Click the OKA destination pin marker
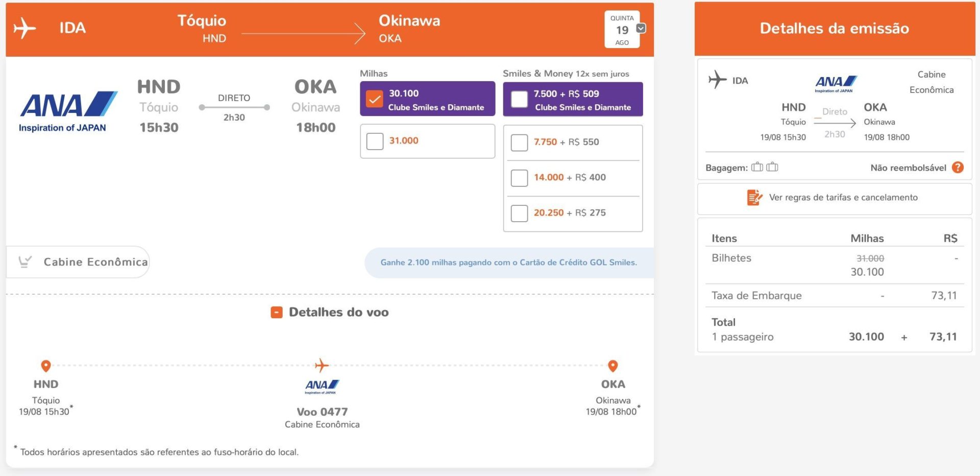The width and height of the screenshot is (980, 476). [613, 366]
